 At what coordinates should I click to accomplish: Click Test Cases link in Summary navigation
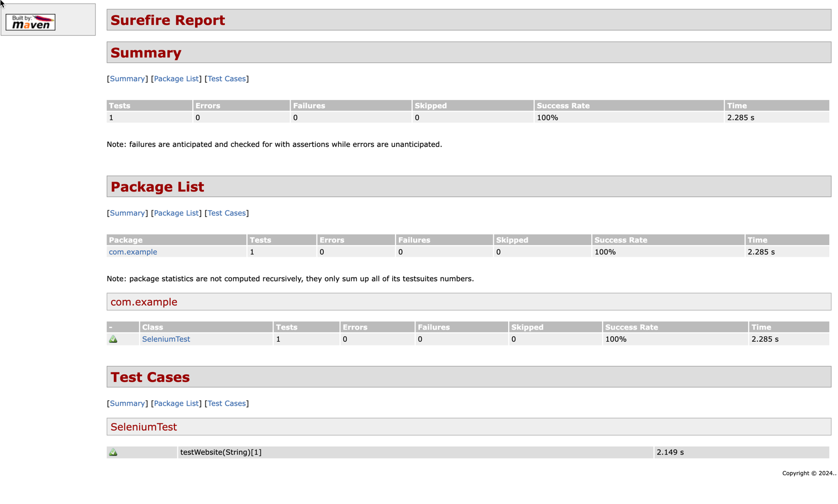226,78
